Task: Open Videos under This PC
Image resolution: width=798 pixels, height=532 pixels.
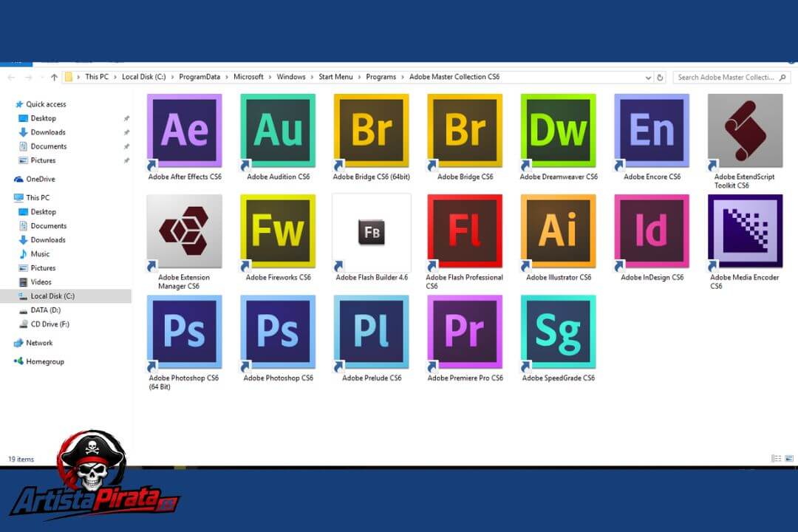Action: click(41, 282)
